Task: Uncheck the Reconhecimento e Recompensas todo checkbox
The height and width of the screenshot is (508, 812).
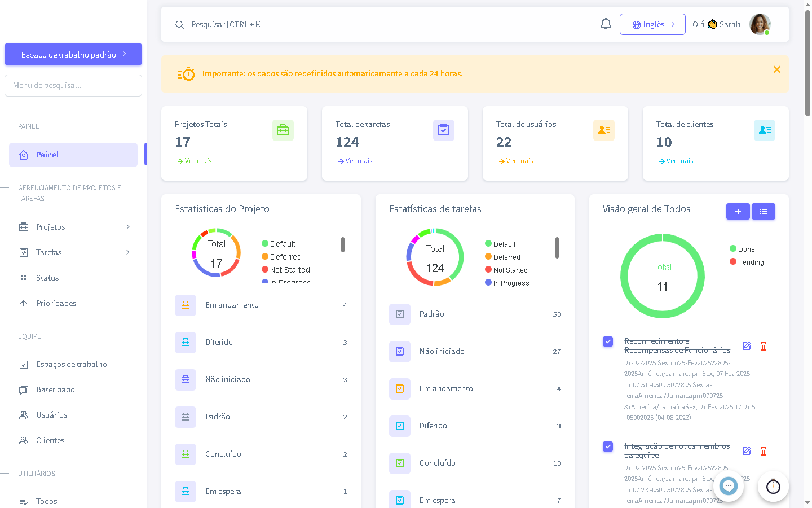Action: pos(608,341)
